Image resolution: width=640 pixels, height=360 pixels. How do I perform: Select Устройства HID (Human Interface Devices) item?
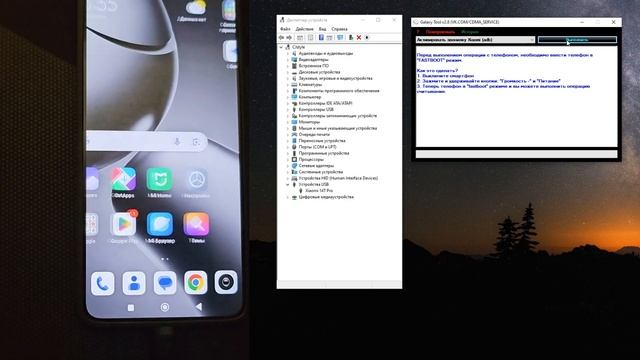point(338,178)
